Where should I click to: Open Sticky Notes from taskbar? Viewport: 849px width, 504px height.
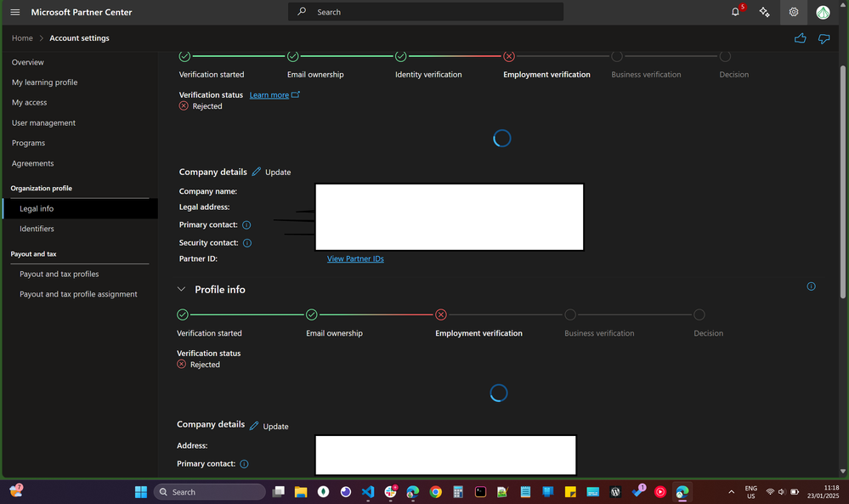[x=570, y=491]
